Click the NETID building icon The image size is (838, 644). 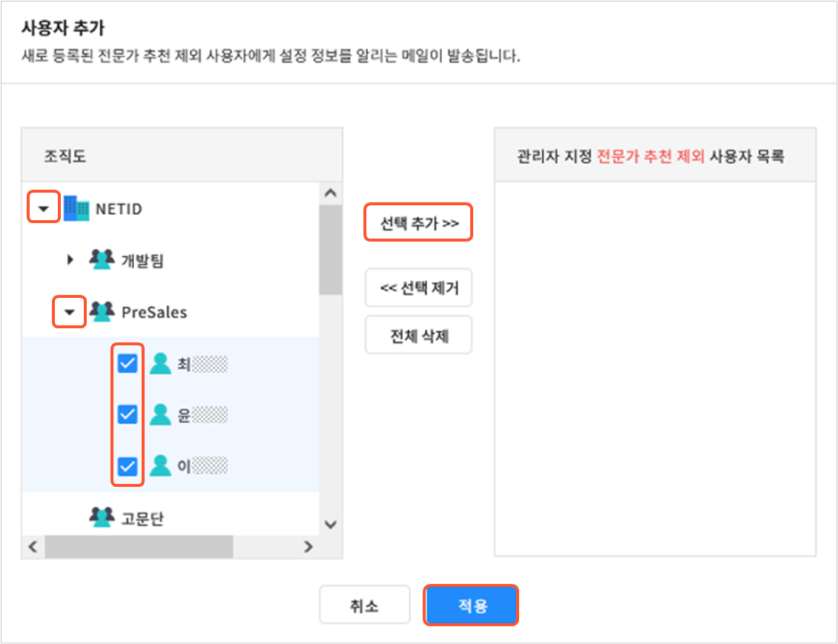point(76,208)
